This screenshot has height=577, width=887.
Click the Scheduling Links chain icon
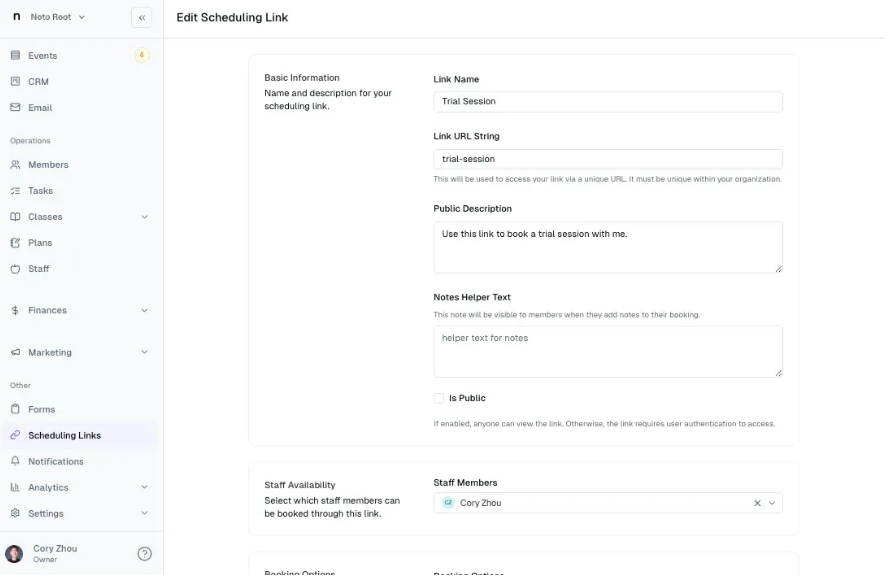(15, 435)
